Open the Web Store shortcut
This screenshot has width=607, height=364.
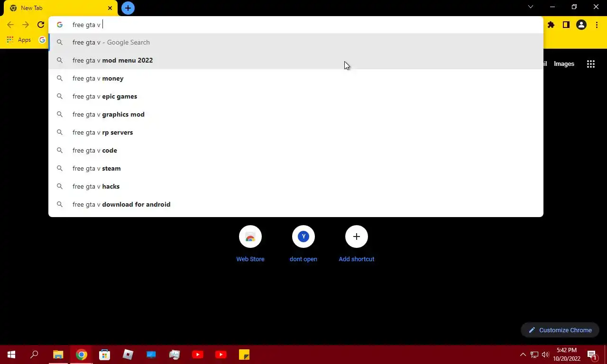pos(250,244)
